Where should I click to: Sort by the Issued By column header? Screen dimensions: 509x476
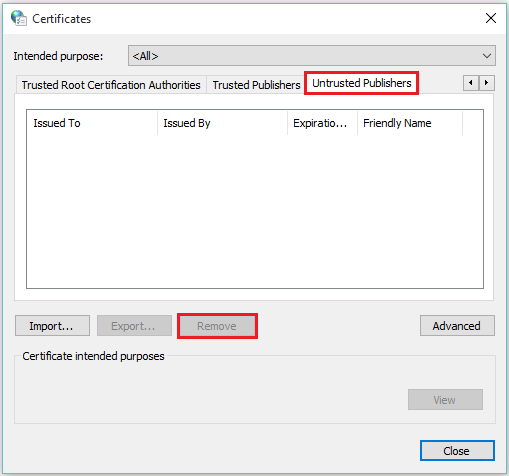coord(222,123)
